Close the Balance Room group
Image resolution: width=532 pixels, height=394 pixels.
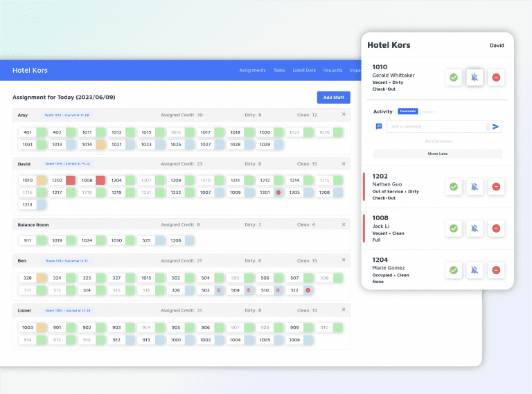coord(344,224)
